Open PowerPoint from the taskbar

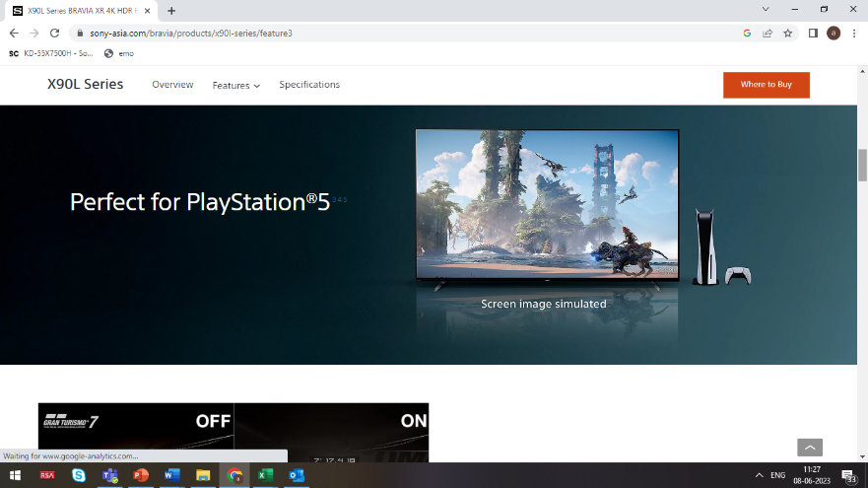pyautogui.click(x=141, y=475)
